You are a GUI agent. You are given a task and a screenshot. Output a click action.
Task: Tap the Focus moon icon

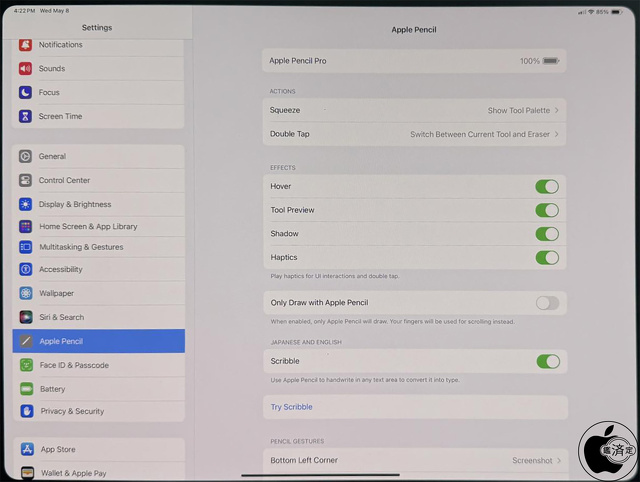[26, 93]
